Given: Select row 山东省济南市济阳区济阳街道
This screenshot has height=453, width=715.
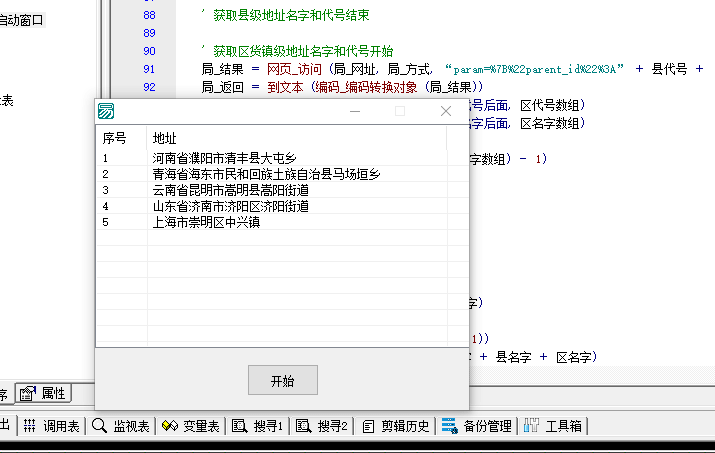Looking at the screenshot, I should pos(282,207).
